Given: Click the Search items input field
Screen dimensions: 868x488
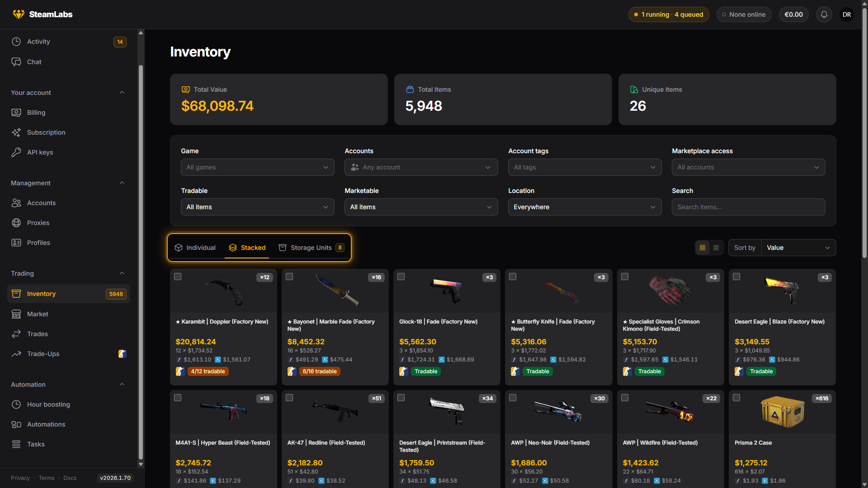Looking at the screenshot, I should click(x=749, y=207).
